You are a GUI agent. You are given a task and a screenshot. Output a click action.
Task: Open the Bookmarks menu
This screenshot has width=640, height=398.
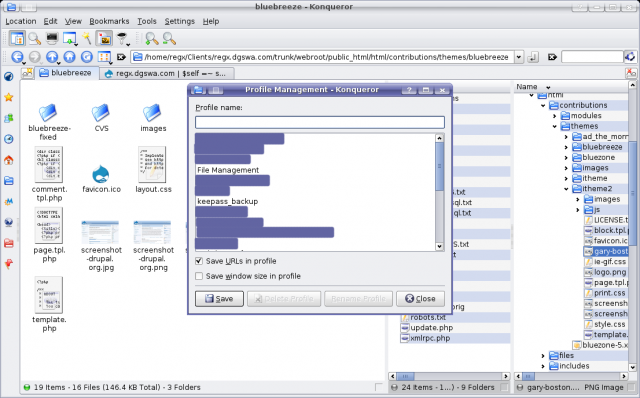(x=109, y=21)
